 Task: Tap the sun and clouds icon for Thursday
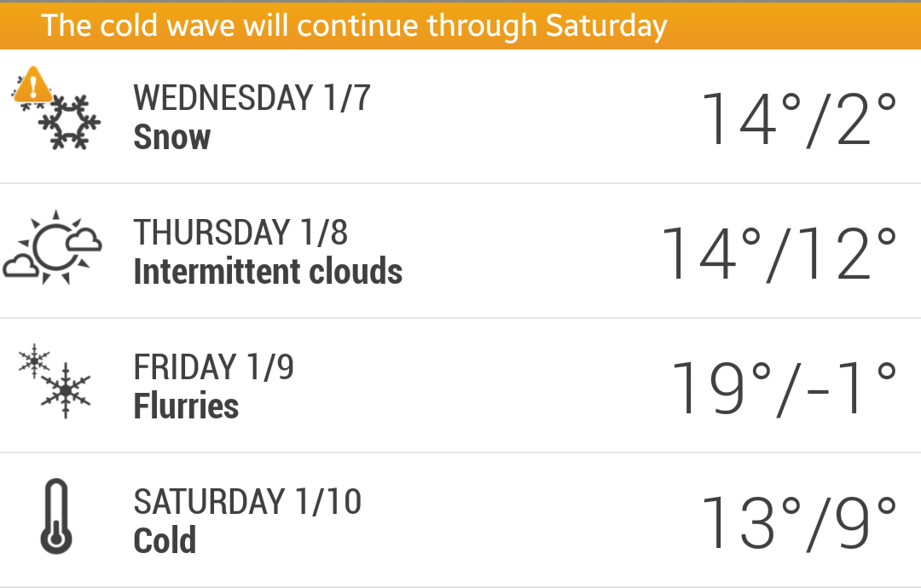coord(53,248)
